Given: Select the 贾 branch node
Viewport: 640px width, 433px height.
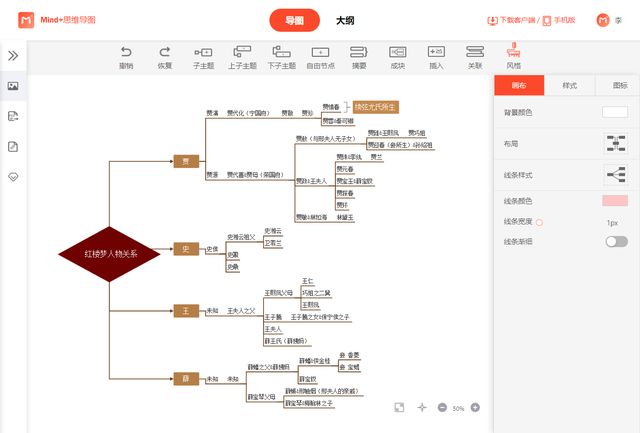Looking at the screenshot, I should coord(186,161).
